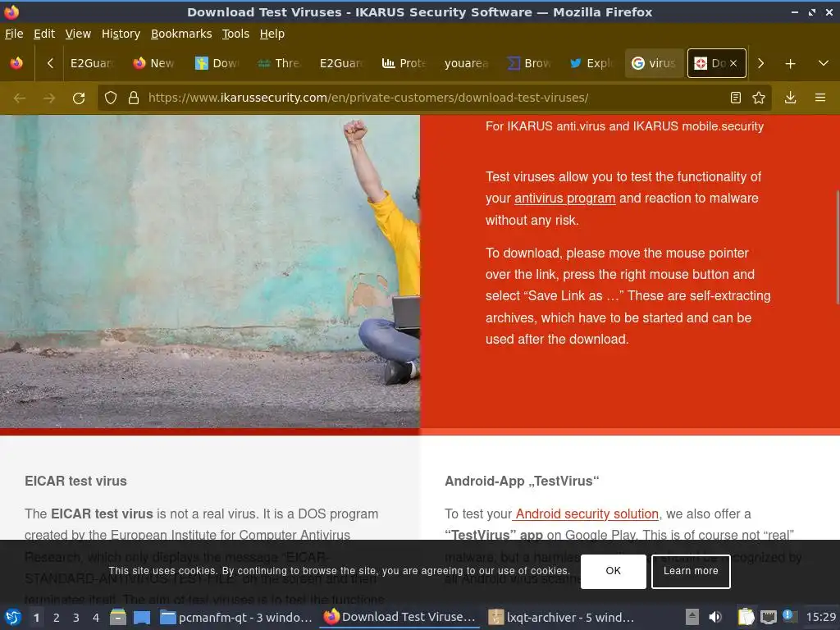The image size is (840, 630).
Task: Follow the antivirus program link
Action: click(x=564, y=199)
